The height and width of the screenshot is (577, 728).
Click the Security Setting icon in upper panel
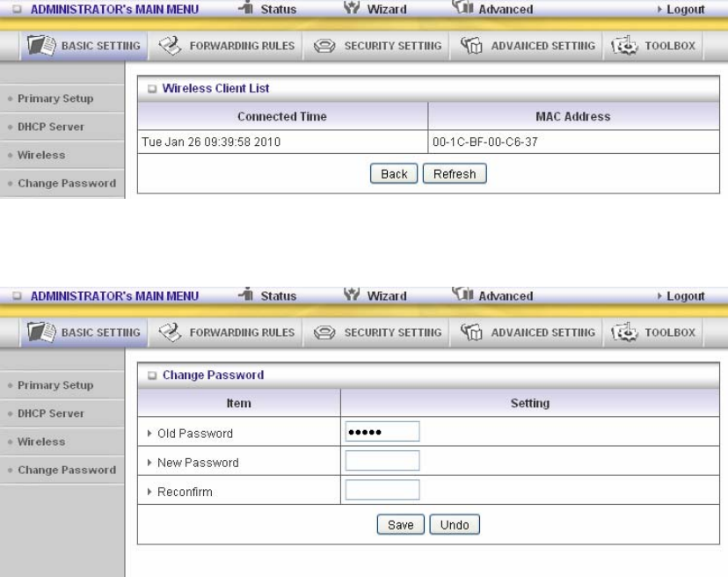[324, 46]
